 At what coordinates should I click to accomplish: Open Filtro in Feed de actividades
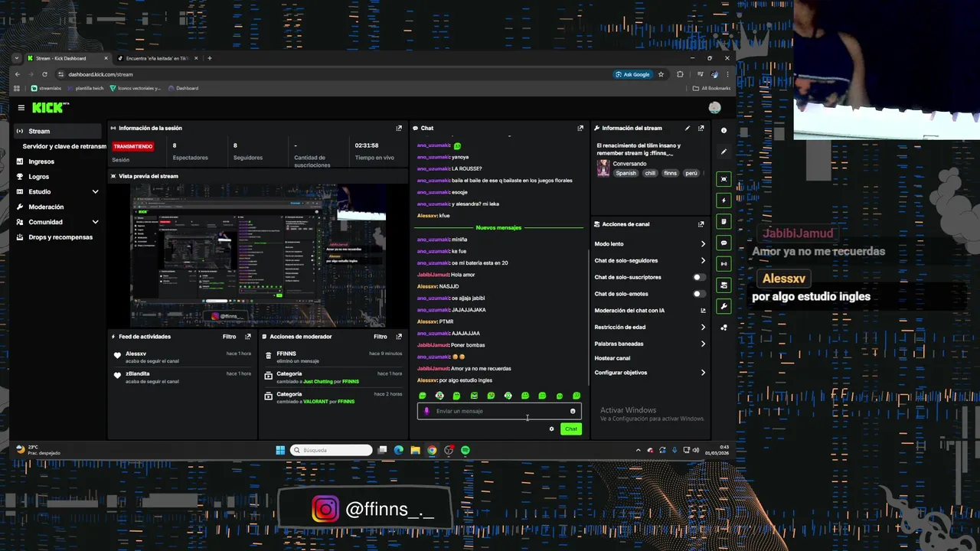point(229,337)
